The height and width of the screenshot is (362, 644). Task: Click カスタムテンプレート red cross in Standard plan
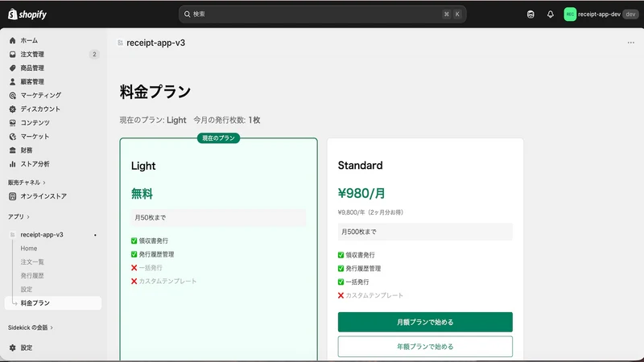341,295
